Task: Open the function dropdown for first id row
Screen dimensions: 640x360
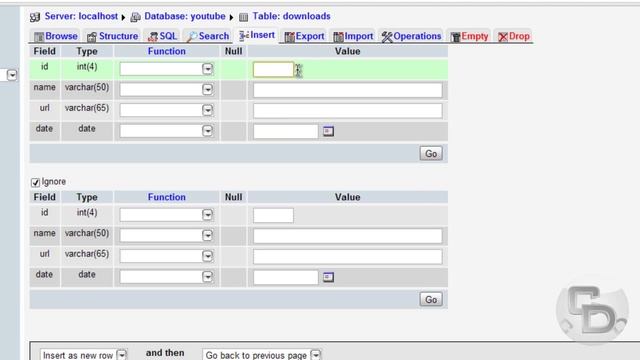Action: (x=167, y=69)
